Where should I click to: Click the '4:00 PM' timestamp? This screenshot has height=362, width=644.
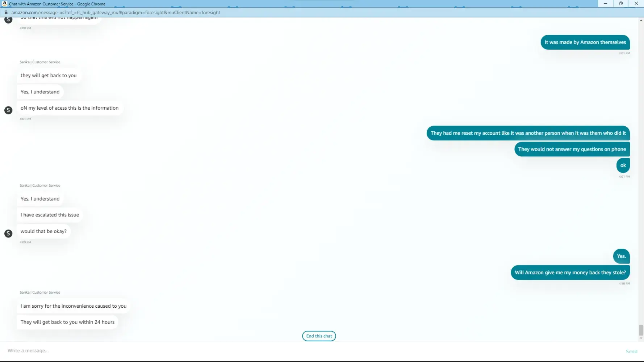[25, 28]
